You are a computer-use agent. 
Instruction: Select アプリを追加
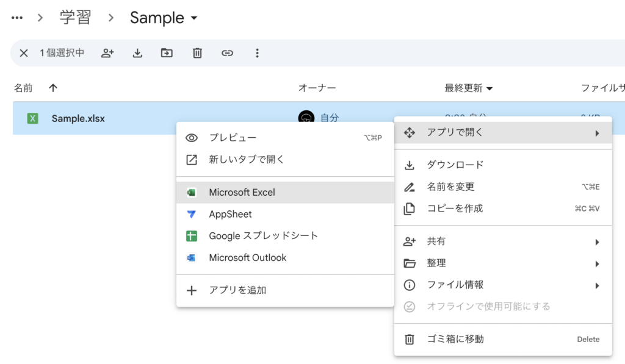pos(285,290)
